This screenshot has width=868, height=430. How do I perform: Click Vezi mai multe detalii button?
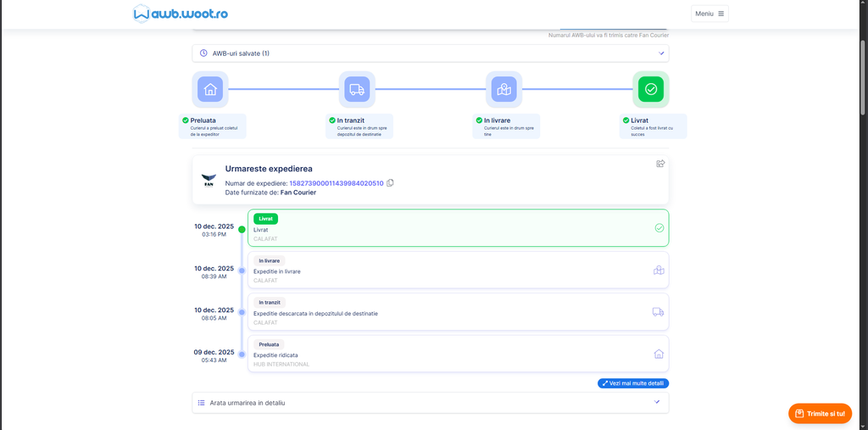pos(633,383)
